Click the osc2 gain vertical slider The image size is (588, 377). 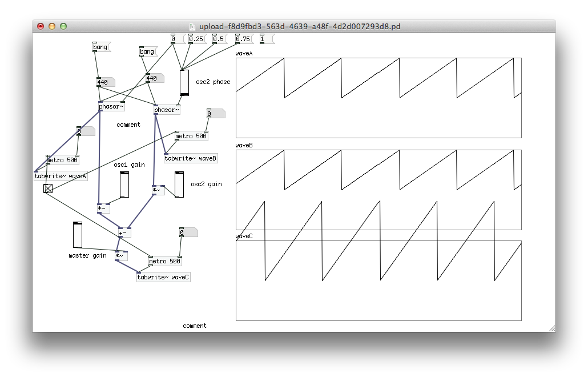point(178,186)
